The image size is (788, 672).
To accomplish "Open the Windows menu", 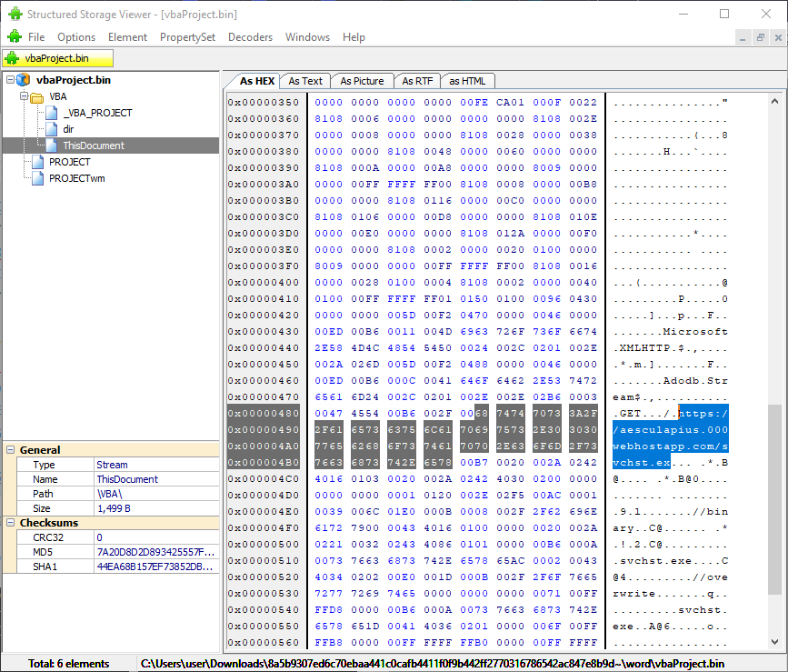I will (x=307, y=37).
